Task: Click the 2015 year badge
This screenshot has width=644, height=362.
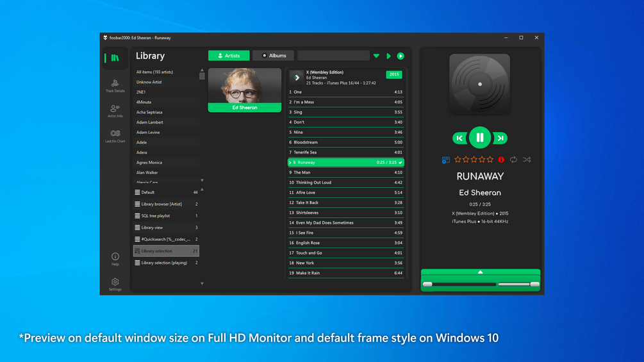Action: [394, 74]
